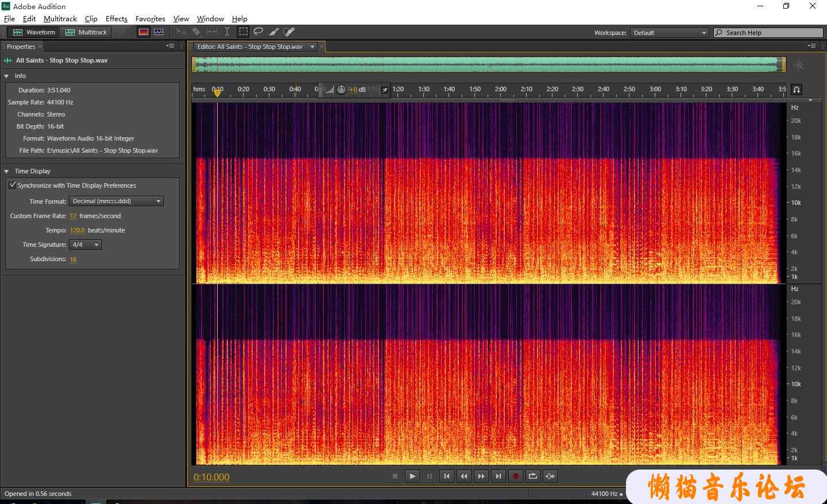This screenshot has height=504, width=827.
Task: Click the overview waveform navigator
Action: click(x=489, y=64)
